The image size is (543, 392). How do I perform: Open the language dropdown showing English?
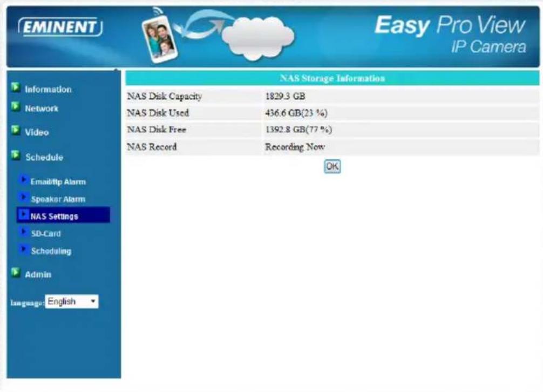point(72,301)
